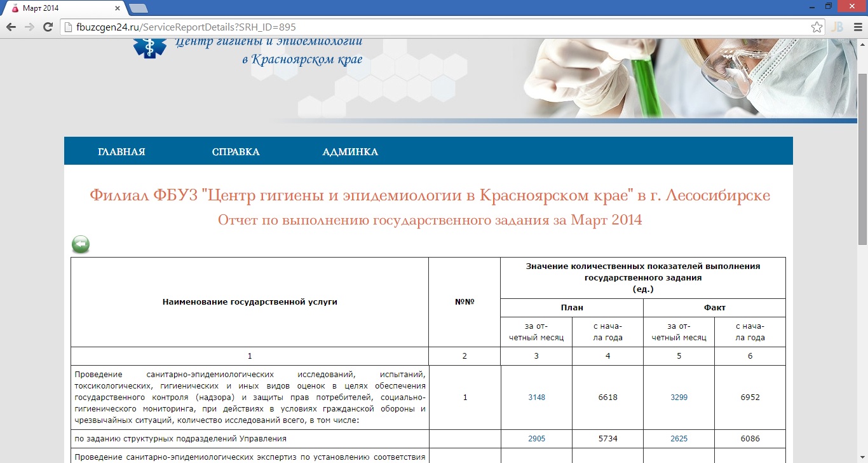Click the laboratory photo banner with the green test tube
The height and width of the screenshot is (463, 868).
pos(689,79)
